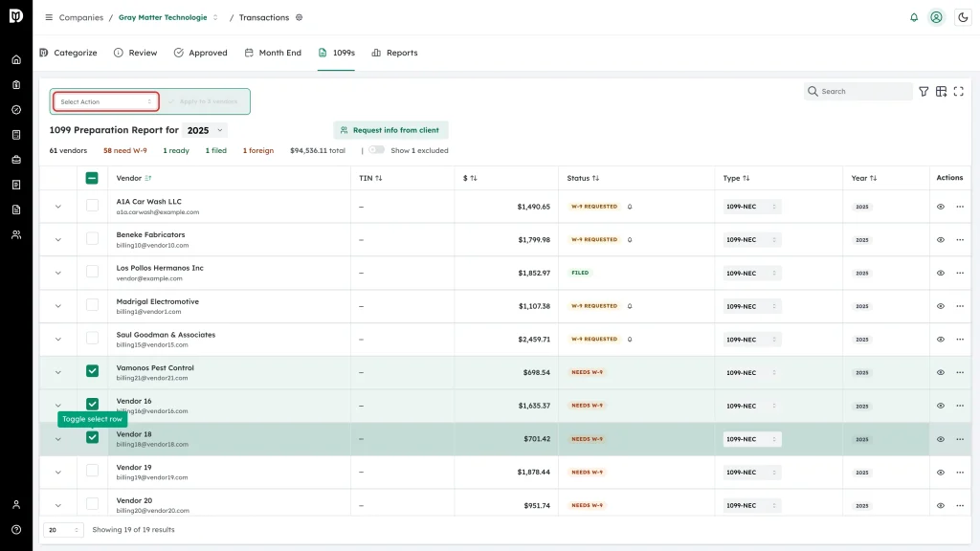Image resolution: width=980 pixels, height=551 pixels.
Task: Open the hamburger menu icon
Action: click(x=49, y=17)
